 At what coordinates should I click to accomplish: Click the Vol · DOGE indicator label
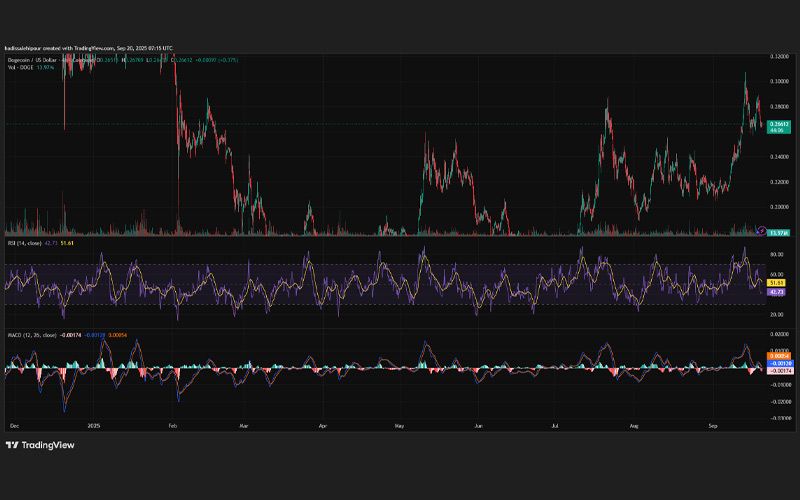coord(21,67)
